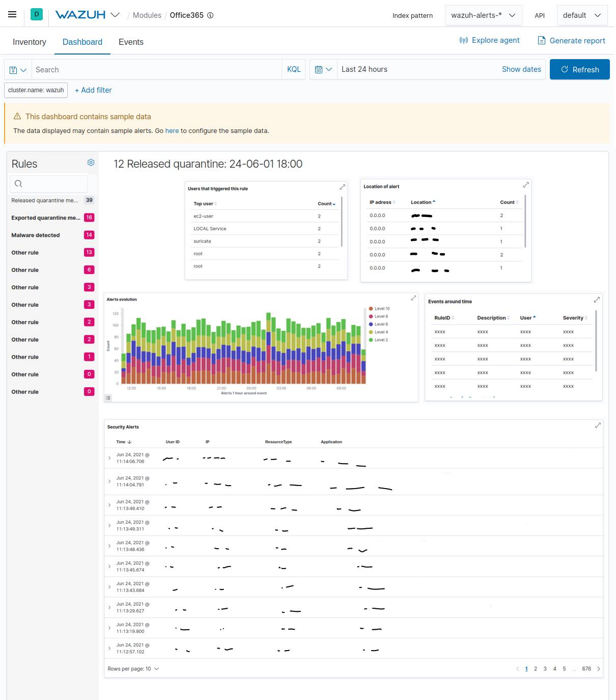This screenshot has width=616, height=700.
Task: Click the Generate report icon
Action: (541, 40)
